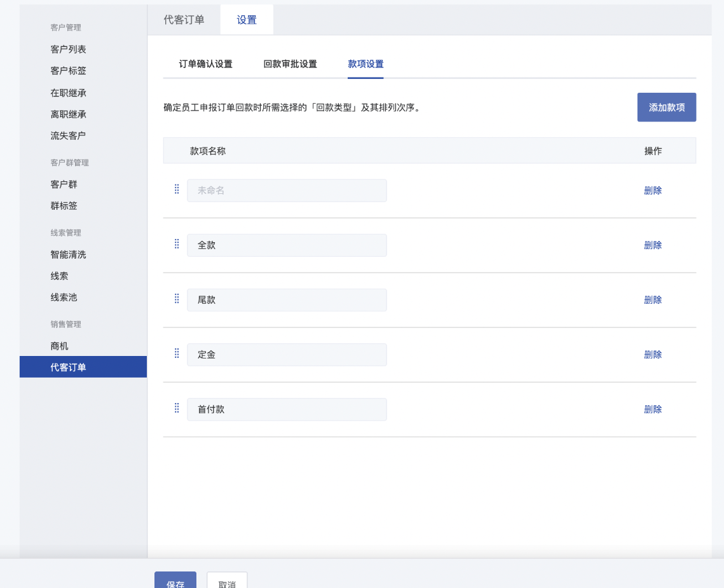Delete the 未命名 payment item

653,190
